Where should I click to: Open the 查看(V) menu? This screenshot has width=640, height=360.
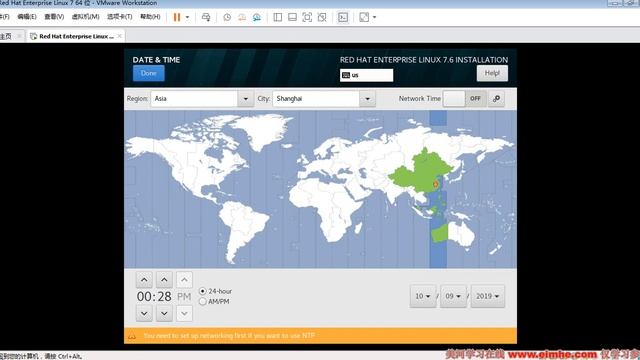point(54,17)
